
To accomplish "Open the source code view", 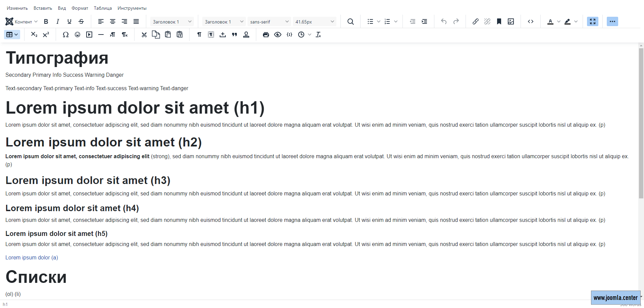I will pos(530,21).
